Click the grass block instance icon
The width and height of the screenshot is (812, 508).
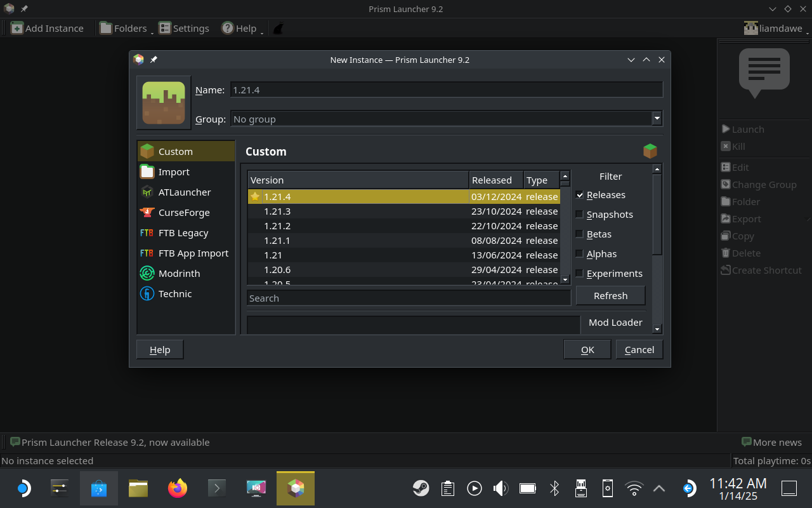click(164, 103)
